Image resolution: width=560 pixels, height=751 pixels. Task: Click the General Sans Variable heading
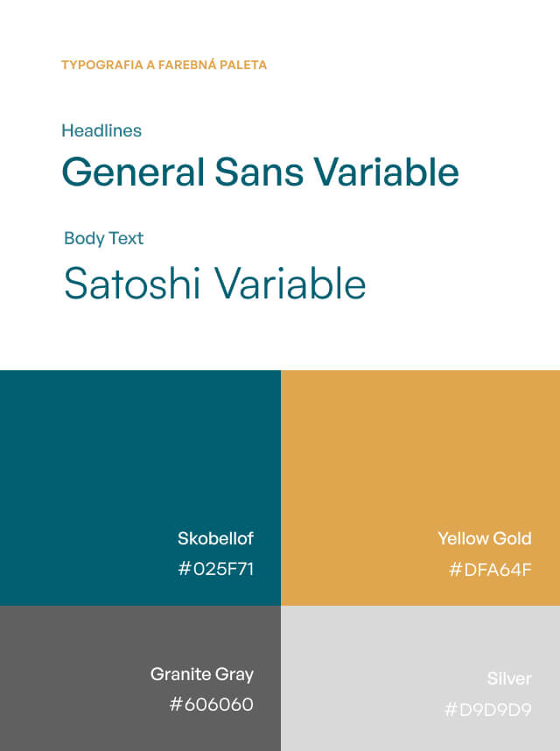(261, 172)
